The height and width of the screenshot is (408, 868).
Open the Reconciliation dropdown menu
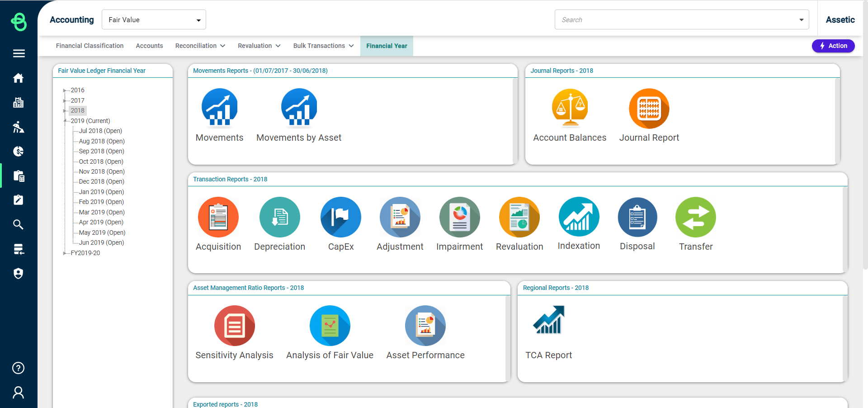200,46
